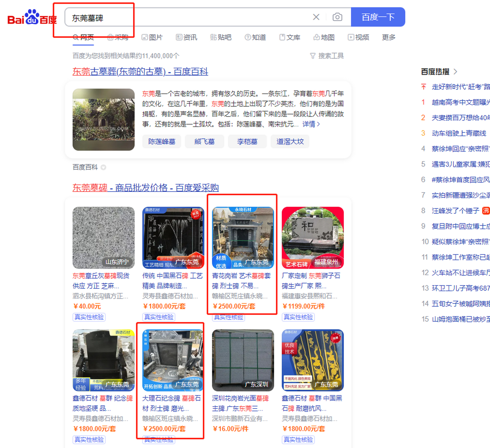
Task: Open 鑫德石材 墓群 纪念碑 product title
Action: pos(103,403)
